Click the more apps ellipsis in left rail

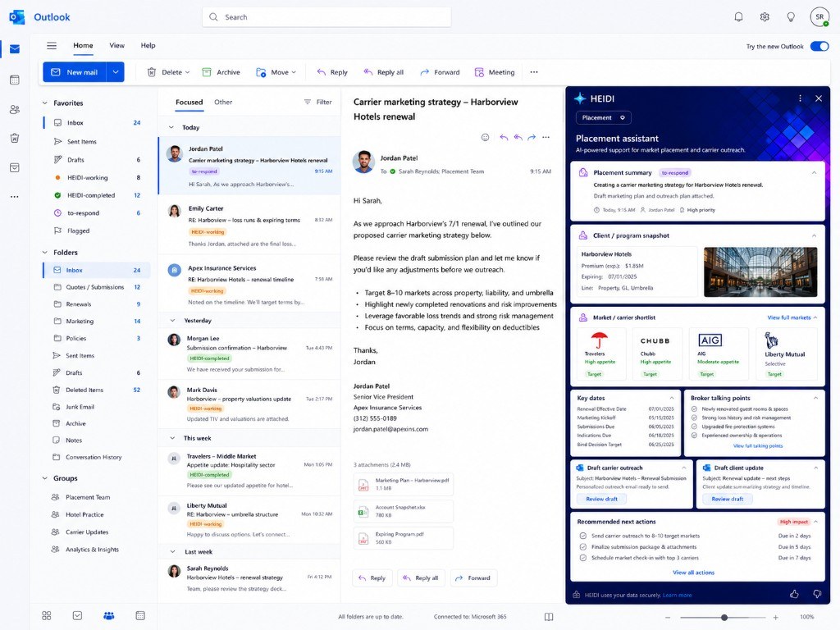[15, 197]
